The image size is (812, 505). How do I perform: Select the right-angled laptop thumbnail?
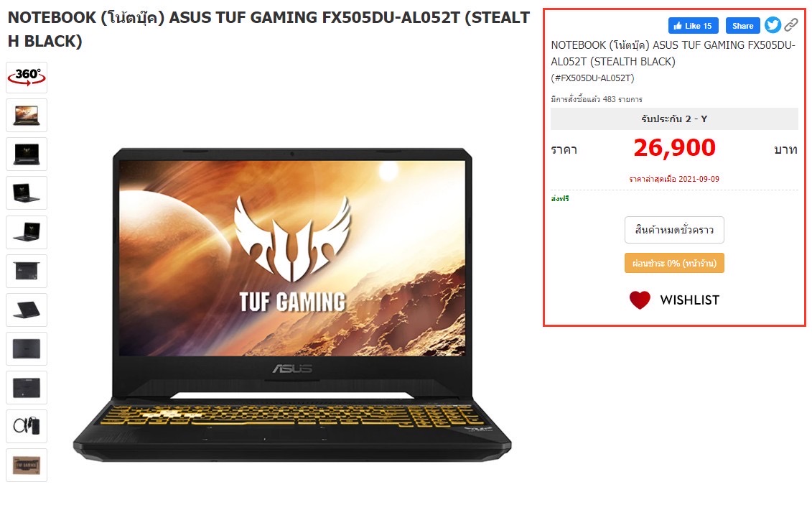27,232
